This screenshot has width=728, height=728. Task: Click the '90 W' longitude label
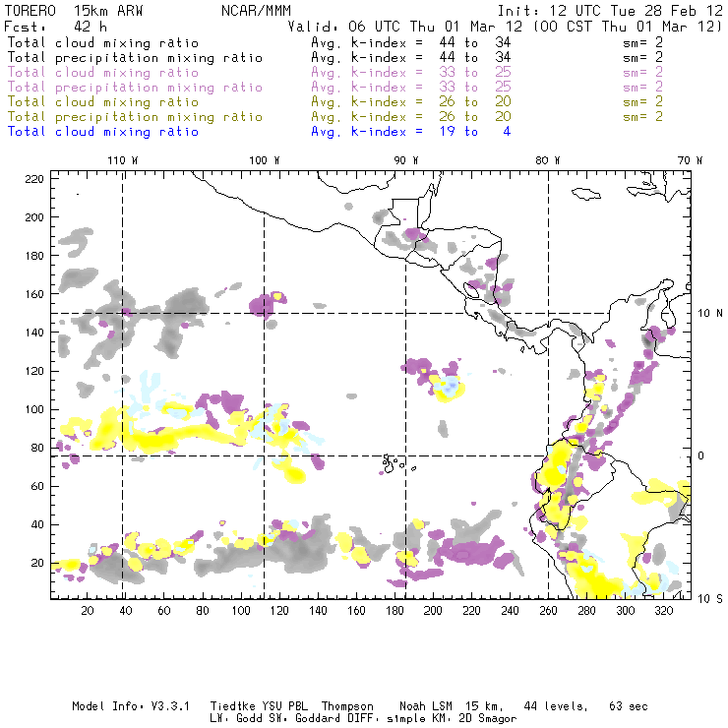pos(406,160)
